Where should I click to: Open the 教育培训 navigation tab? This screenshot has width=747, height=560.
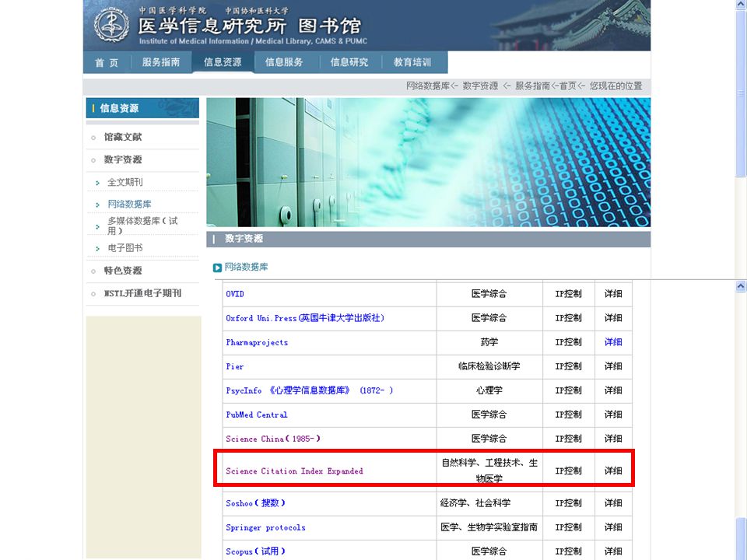[412, 62]
